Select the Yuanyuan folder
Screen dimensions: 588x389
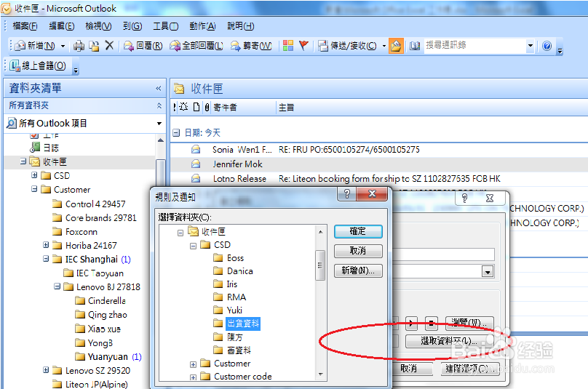click(x=108, y=356)
